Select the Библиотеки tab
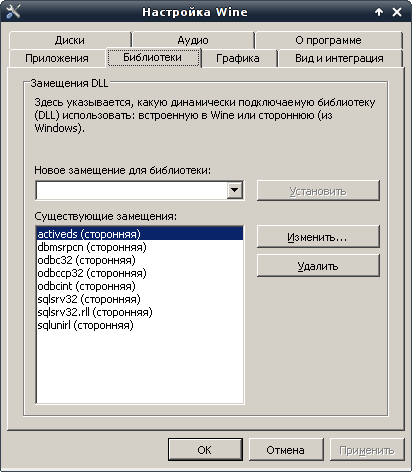The height and width of the screenshot is (472, 412). coord(153,57)
